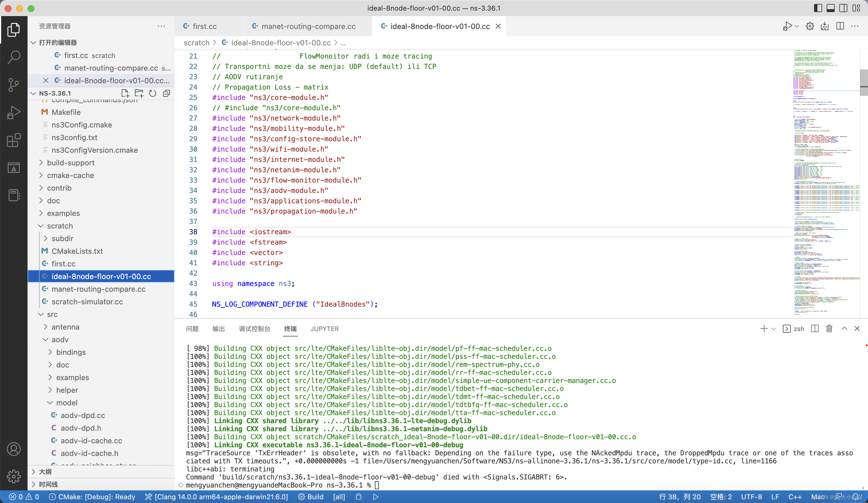Viewport: 868px width, 503px height.
Task: Open the new terminal dropdown arrow
Action: (x=774, y=329)
